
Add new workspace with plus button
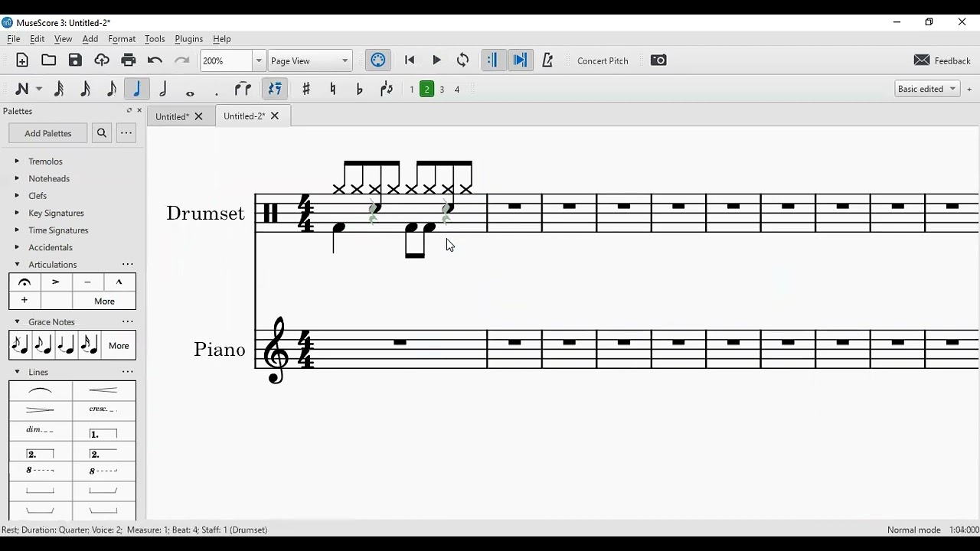(x=969, y=90)
